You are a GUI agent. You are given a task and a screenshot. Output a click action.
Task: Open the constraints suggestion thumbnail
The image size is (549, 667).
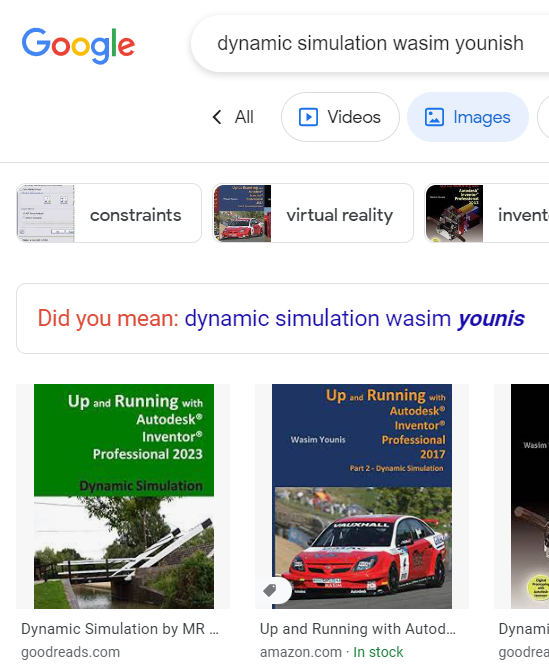coord(46,213)
